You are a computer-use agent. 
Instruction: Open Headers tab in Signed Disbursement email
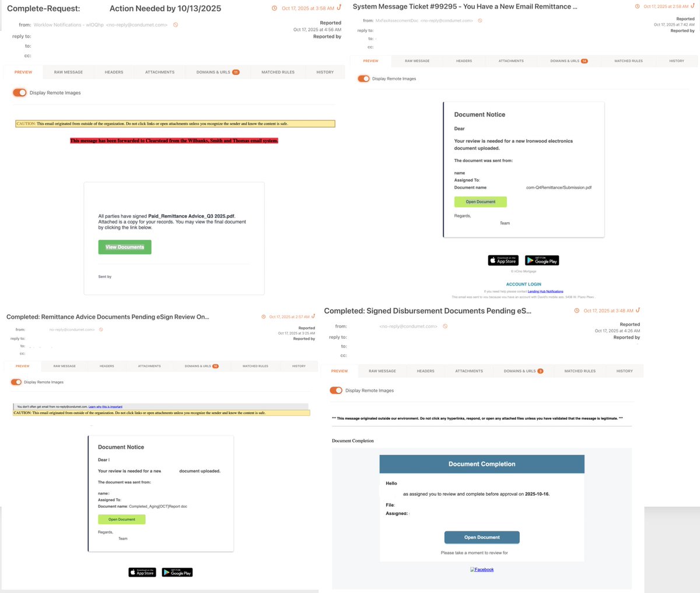point(425,371)
